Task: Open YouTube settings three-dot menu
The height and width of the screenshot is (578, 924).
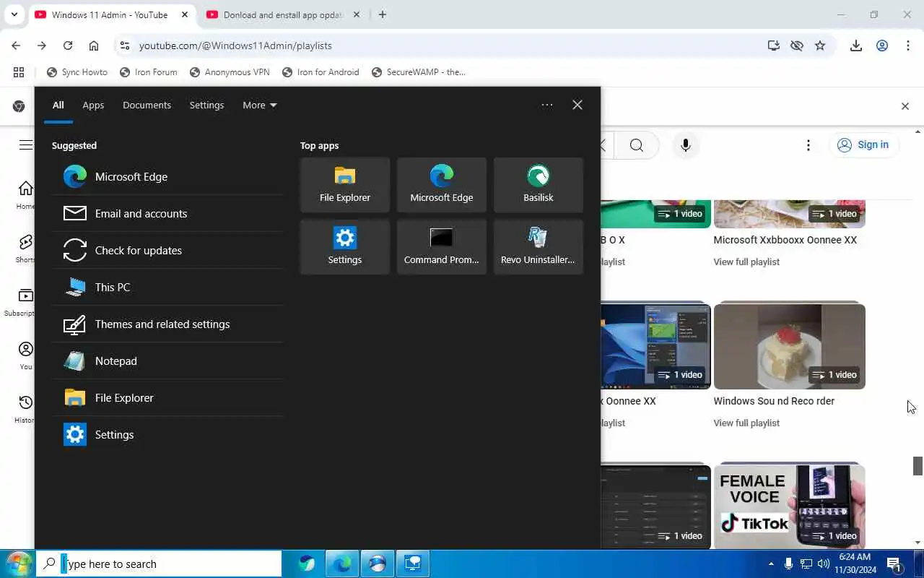Action: point(808,145)
